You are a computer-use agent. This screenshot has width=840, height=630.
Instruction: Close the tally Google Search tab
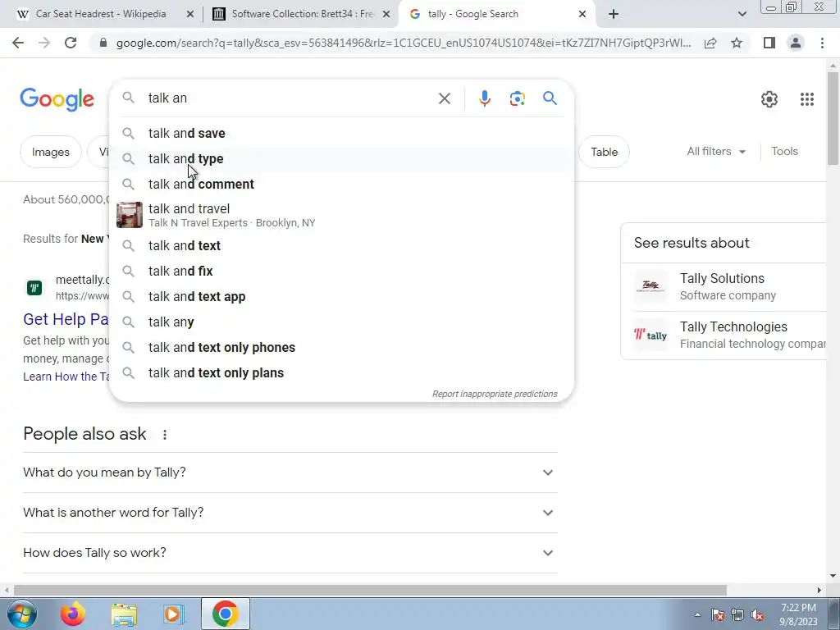[x=582, y=15]
